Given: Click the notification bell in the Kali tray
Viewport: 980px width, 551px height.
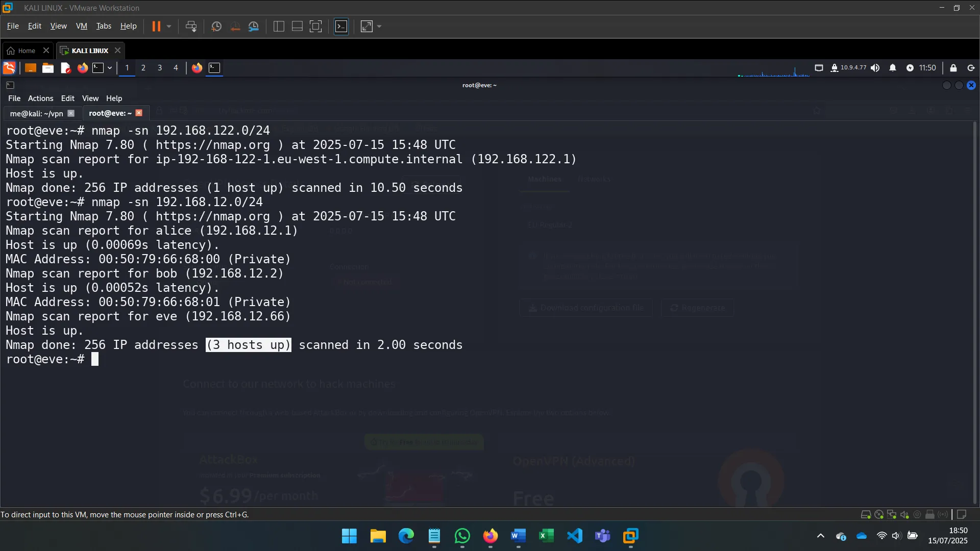Looking at the screenshot, I should pyautogui.click(x=893, y=68).
